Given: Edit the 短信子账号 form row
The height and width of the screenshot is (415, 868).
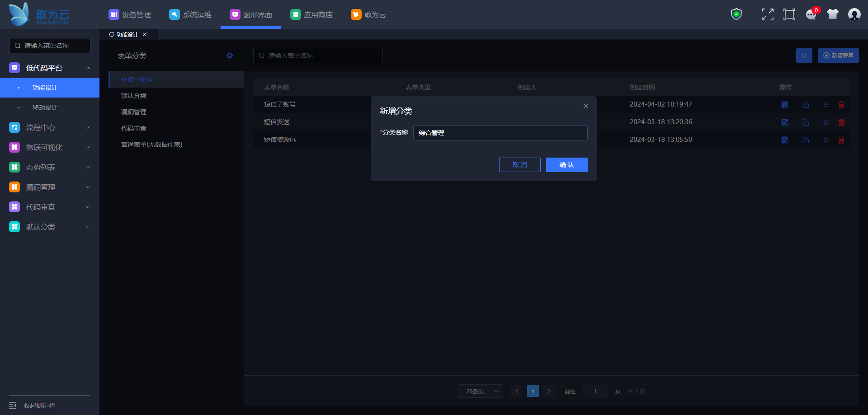Looking at the screenshot, I should (806, 105).
